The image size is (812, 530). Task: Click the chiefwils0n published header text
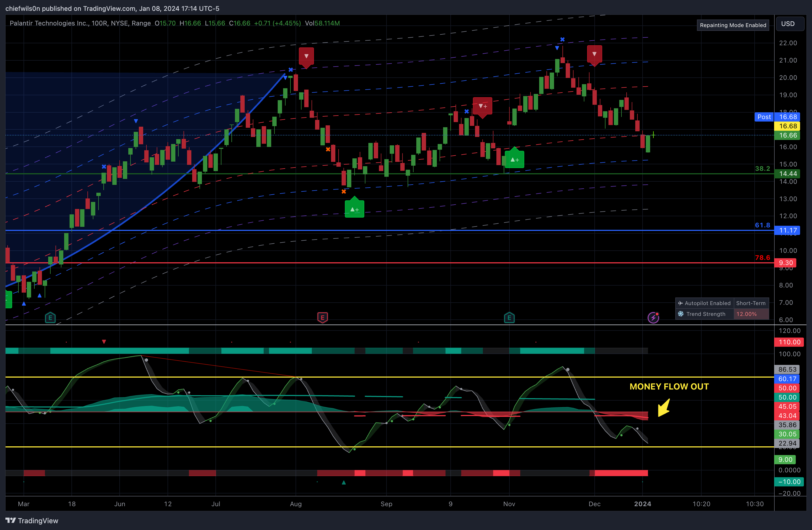coord(112,8)
